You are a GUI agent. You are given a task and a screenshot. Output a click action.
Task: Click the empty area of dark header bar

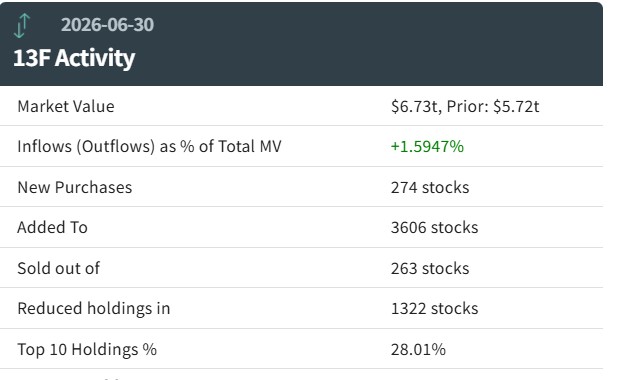click(376, 44)
